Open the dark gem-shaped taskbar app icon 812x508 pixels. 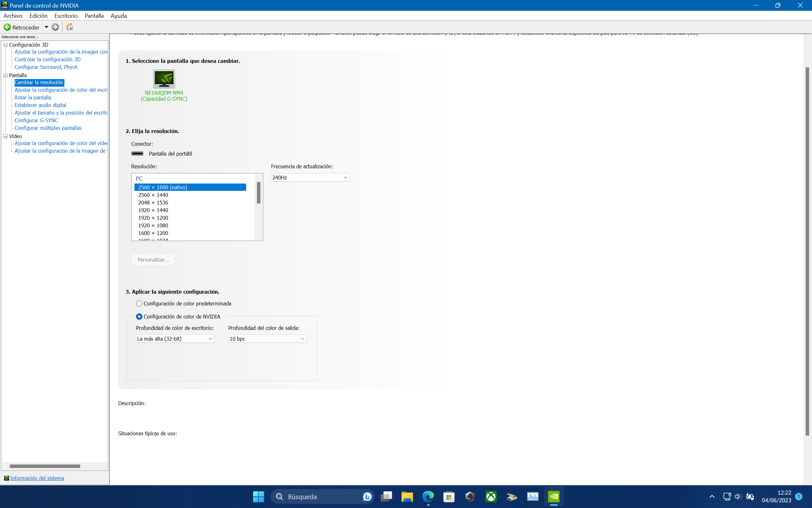point(470,497)
